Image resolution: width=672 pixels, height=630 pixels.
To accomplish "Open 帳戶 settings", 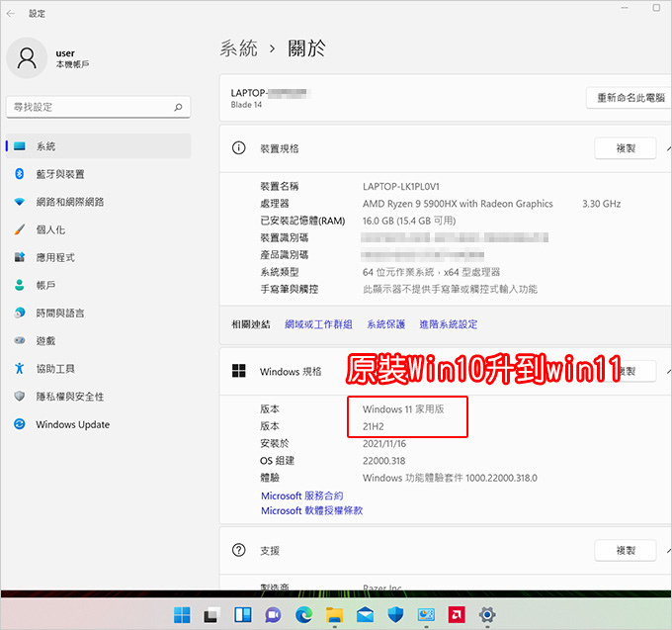I will pos(98,285).
